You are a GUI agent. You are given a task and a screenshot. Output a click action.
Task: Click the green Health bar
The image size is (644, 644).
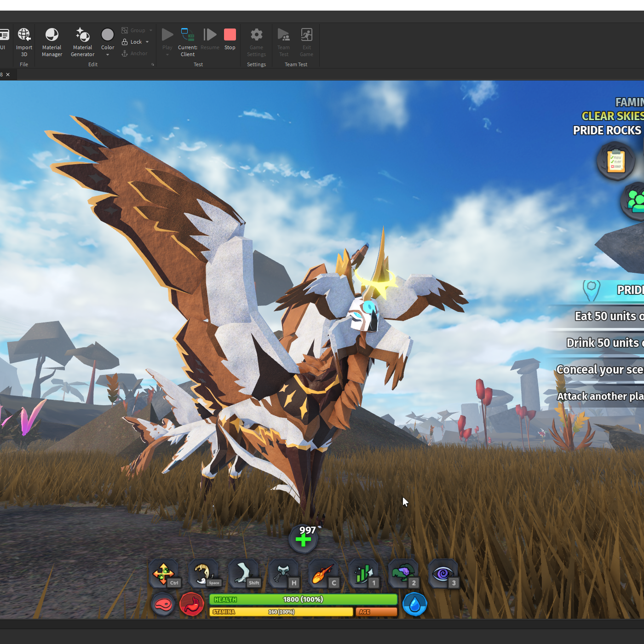(x=303, y=599)
